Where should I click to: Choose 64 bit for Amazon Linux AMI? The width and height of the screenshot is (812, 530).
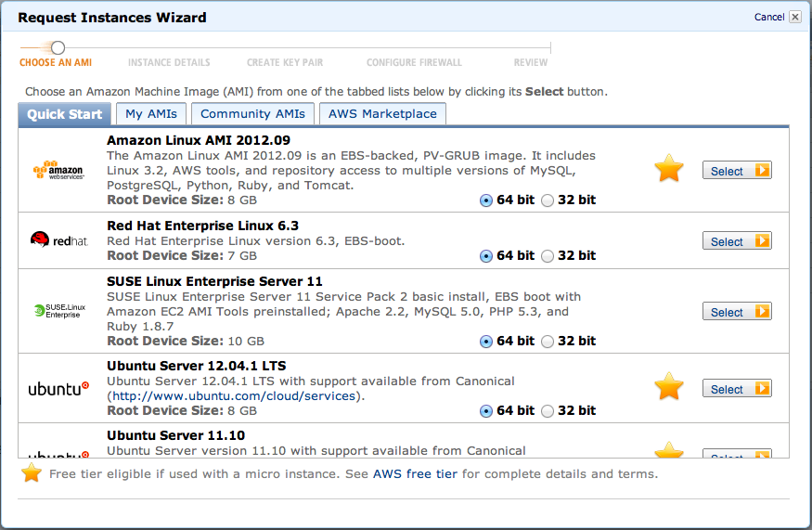click(485, 200)
